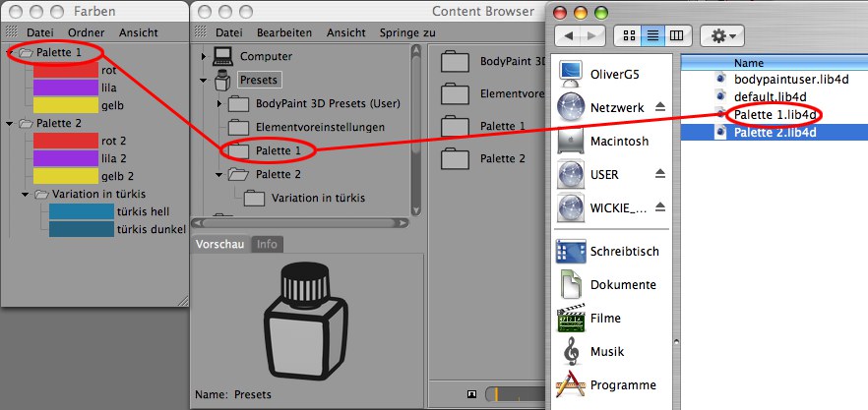The image size is (868, 410).
Task: Open Ansicht menu in Content Browser
Action: [x=346, y=32]
